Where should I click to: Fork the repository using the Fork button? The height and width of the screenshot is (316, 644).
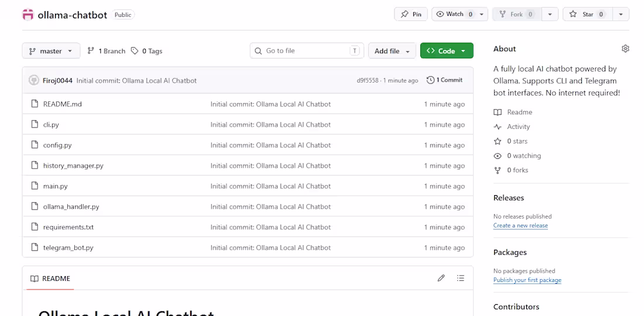(x=517, y=14)
